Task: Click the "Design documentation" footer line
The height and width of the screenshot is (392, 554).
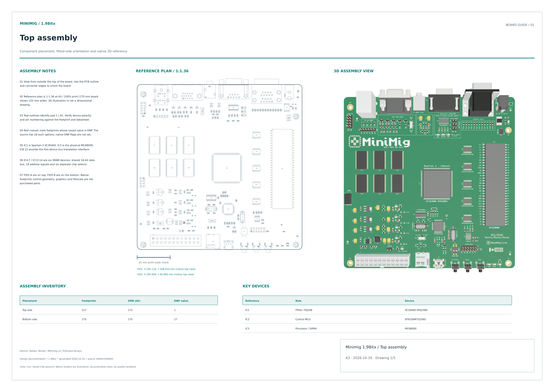Action: 66,359
